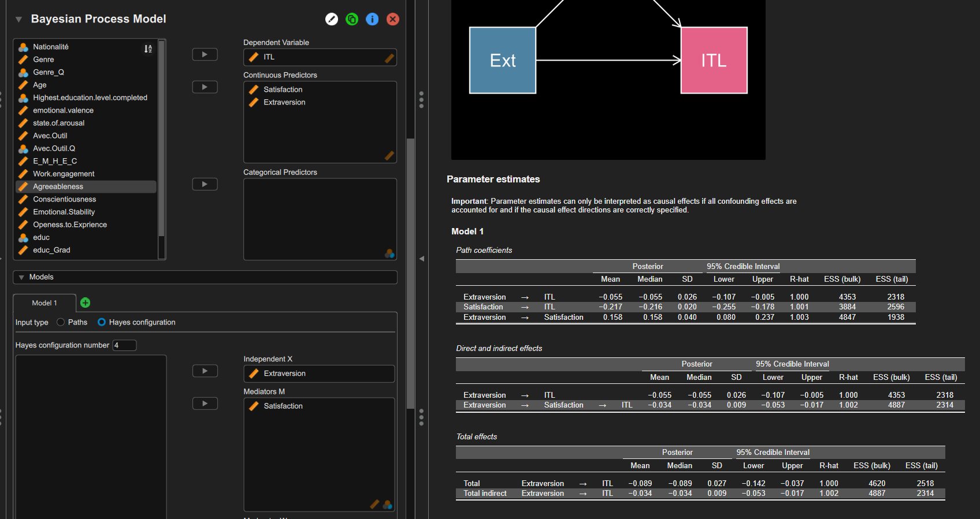Select Work.engagement variable

click(x=86, y=174)
